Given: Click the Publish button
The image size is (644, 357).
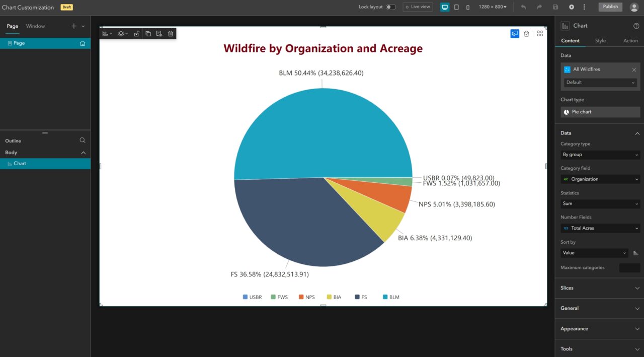Looking at the screenshot, I should click(610, 7).
